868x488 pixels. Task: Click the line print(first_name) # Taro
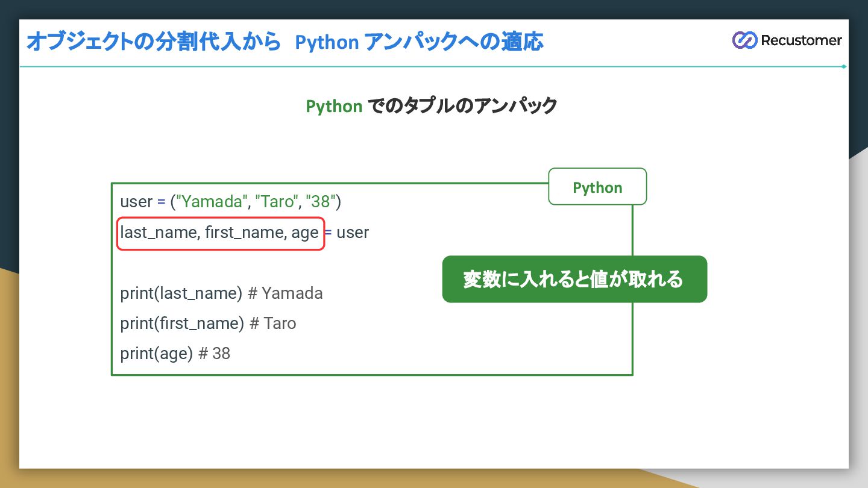click(208, 324)
